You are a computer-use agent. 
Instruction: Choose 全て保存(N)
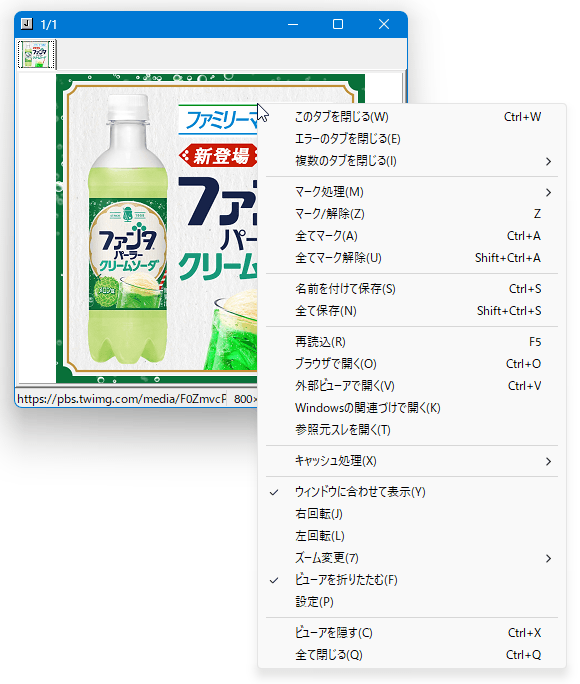click(x=412, y=311)
